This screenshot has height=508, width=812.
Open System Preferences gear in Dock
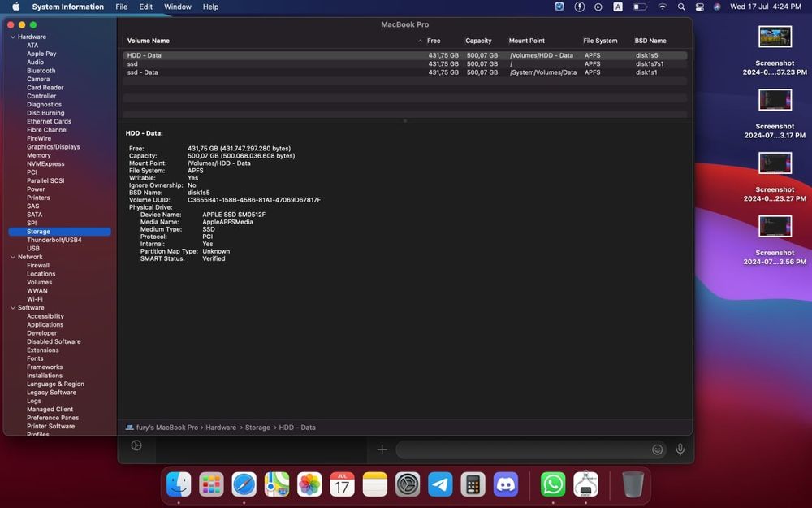[x=408, y=485]
